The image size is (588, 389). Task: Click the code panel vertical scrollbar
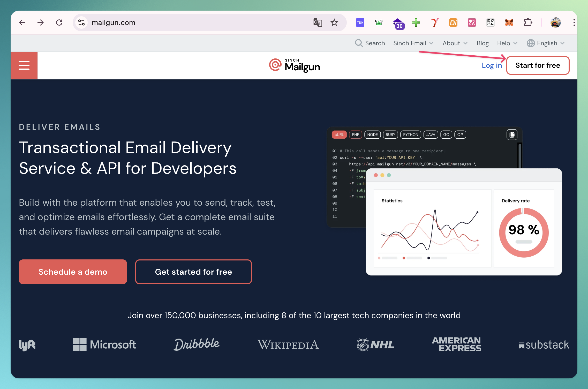(519, 156)
